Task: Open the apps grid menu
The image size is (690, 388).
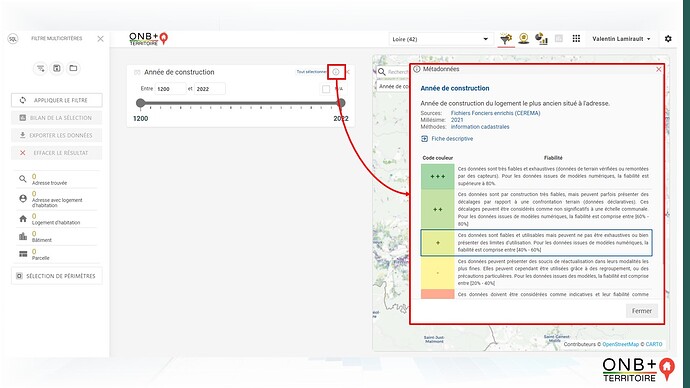Action: click(576, 39)
